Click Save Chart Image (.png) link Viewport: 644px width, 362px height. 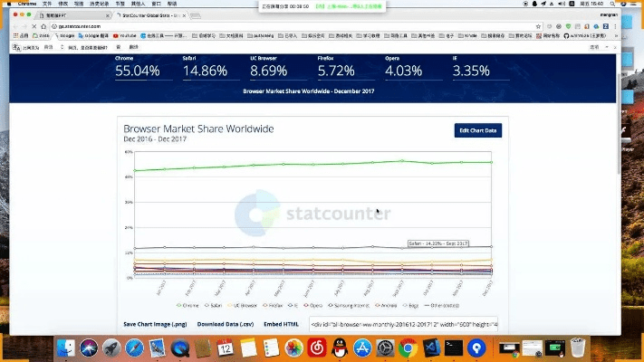point(154,324)
